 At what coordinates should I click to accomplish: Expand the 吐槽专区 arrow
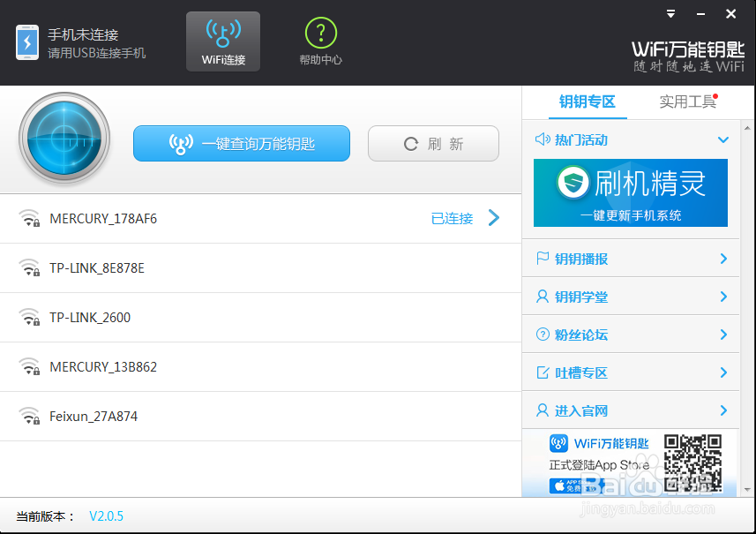[x=723, y=372]
